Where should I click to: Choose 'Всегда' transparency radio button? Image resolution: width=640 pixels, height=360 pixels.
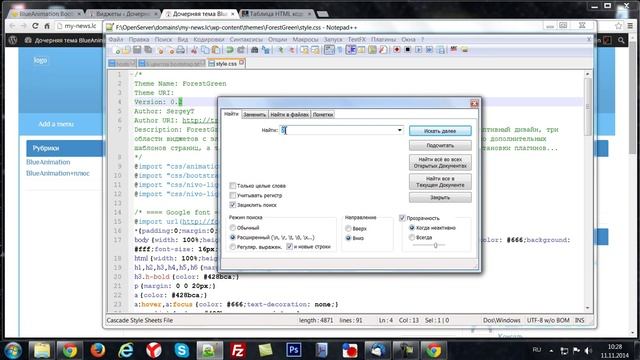[412, 237]
